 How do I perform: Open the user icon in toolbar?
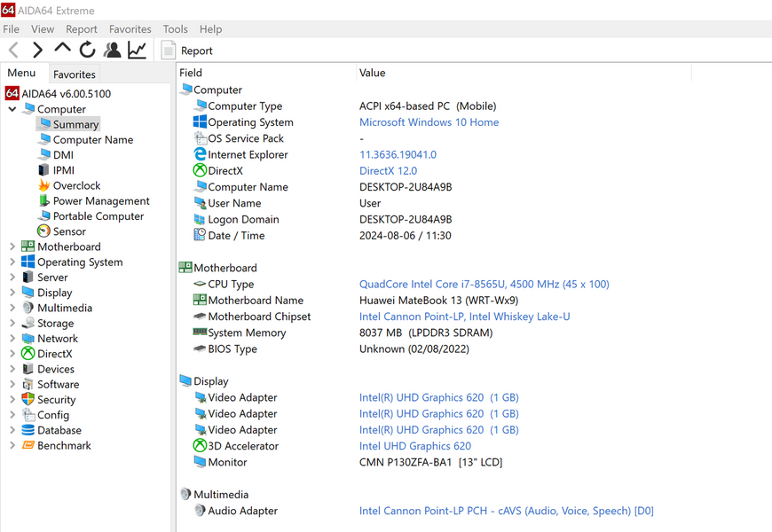click(113, 50)
